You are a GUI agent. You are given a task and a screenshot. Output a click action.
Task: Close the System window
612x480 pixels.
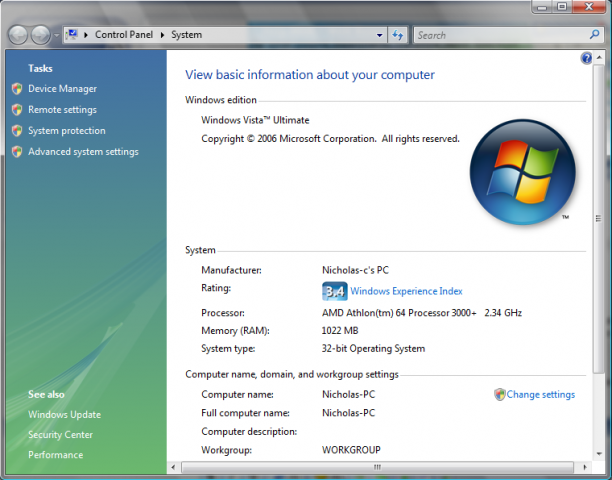coord(589,6)
